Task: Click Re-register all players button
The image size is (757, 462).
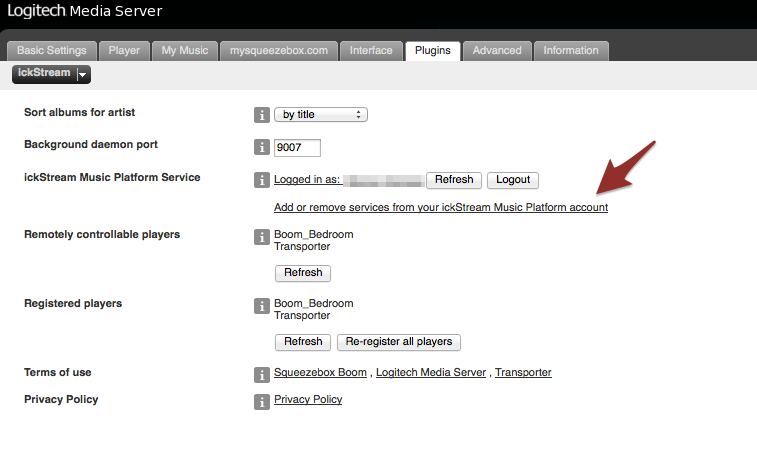Action: 399,342
